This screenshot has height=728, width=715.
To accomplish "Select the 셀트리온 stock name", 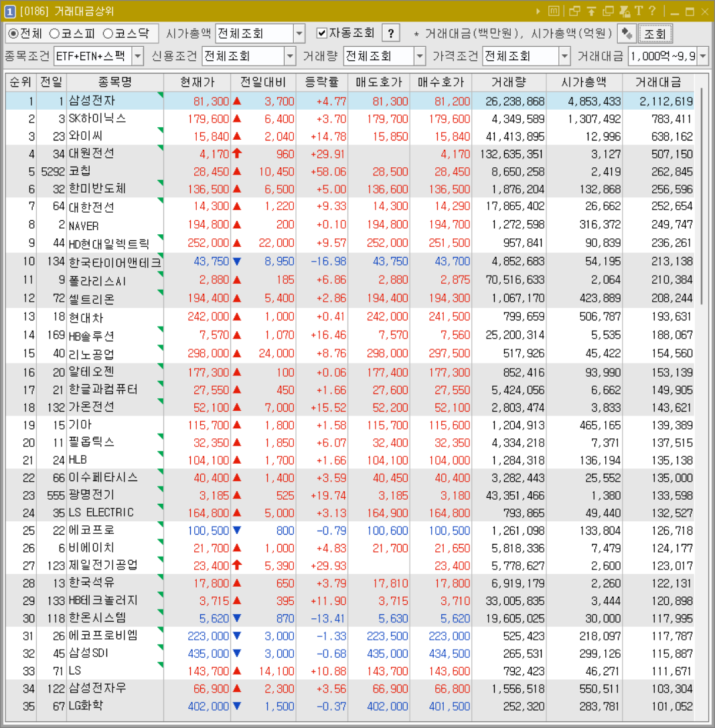I will pyautogui.click(x=92, y=300).
